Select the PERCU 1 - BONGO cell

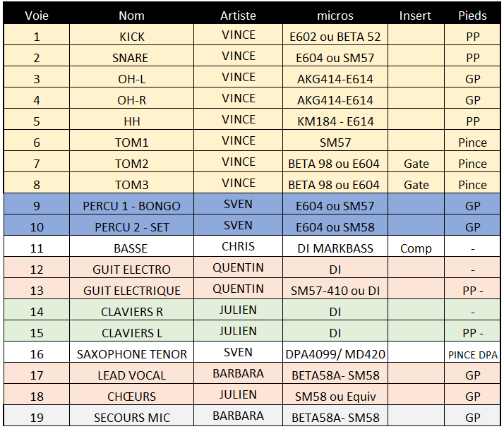131,206
